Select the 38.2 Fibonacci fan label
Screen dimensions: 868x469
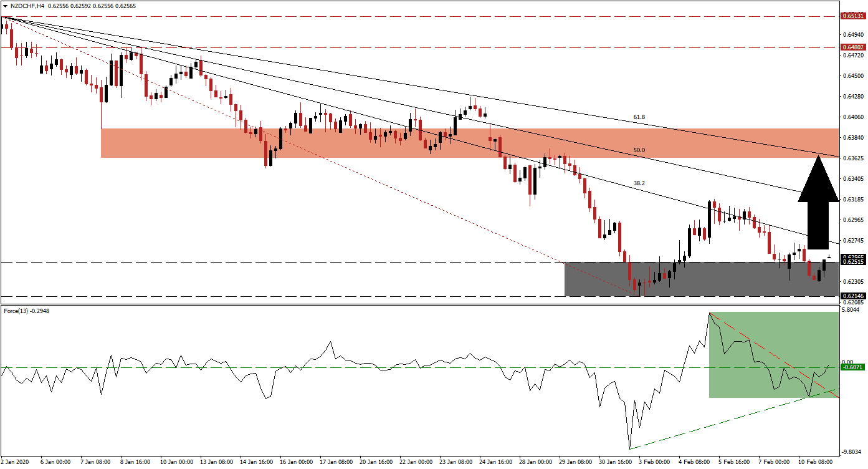pyautogui.click(x=639, y=184)
